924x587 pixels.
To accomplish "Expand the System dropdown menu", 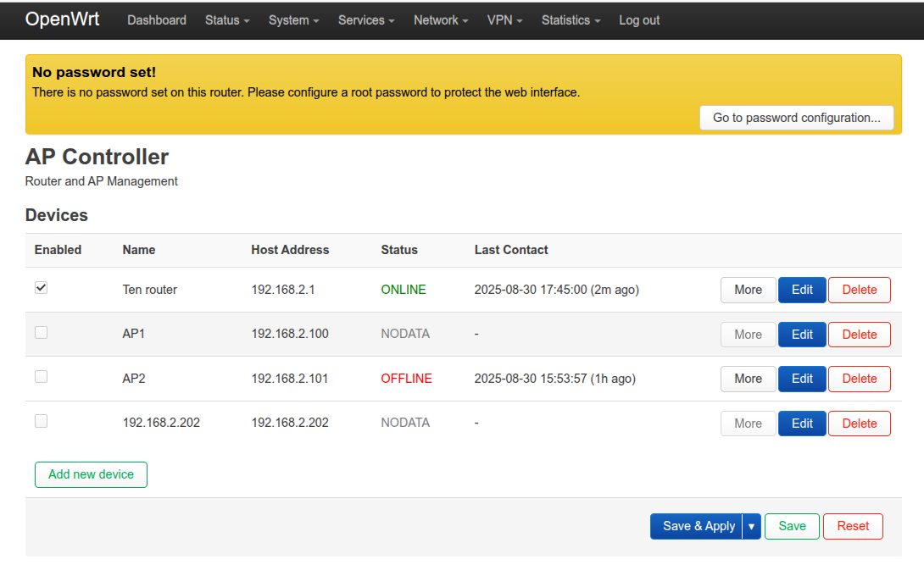I will tap(293, 20).
